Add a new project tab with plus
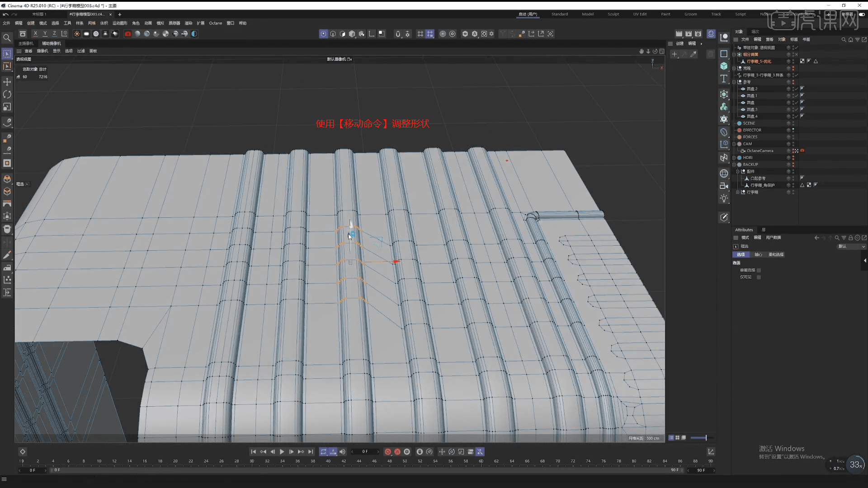 (x=120, y=14)
